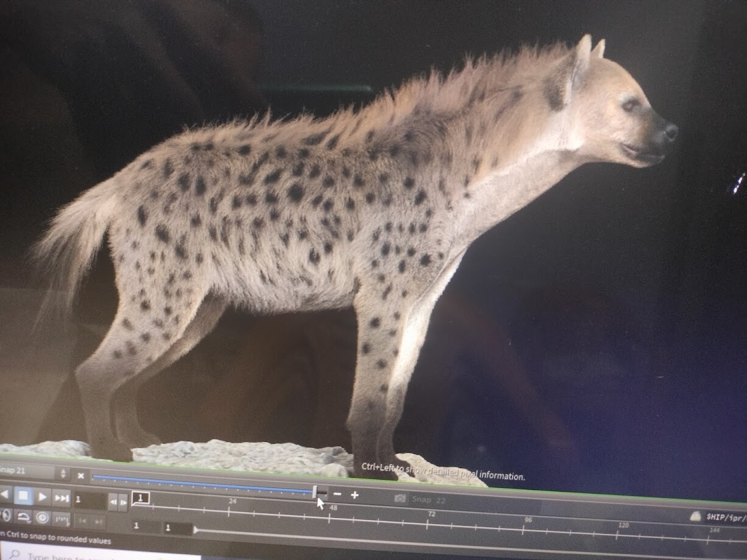The image size is (747, 560).
Task: Mute audio during playback
Action: [5, 516]
